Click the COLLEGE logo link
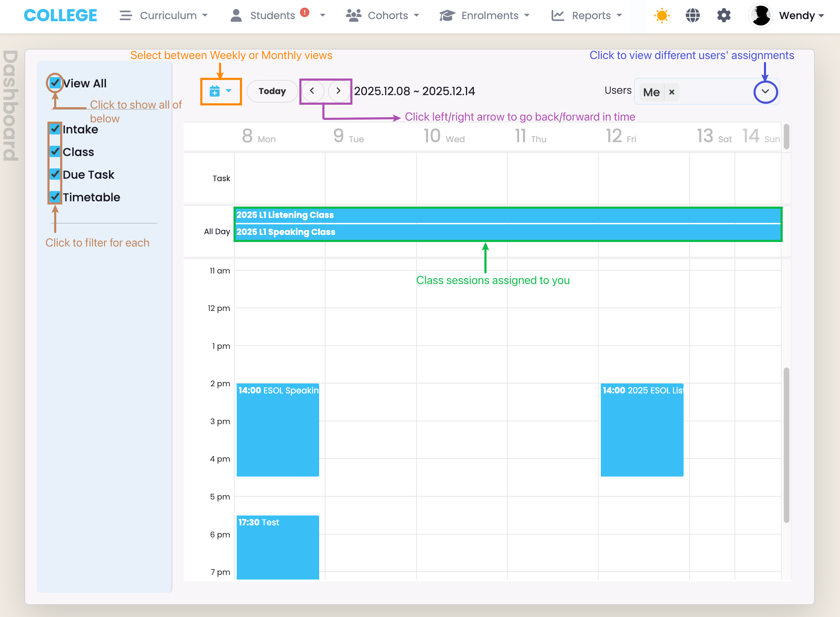This screenshot has width=840, height=617. [x=61, y=16]
